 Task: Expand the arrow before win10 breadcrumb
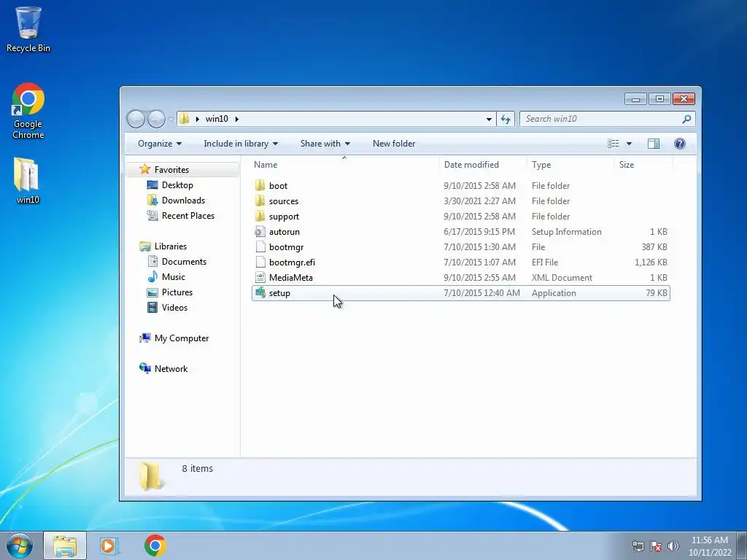pos(197,119)
